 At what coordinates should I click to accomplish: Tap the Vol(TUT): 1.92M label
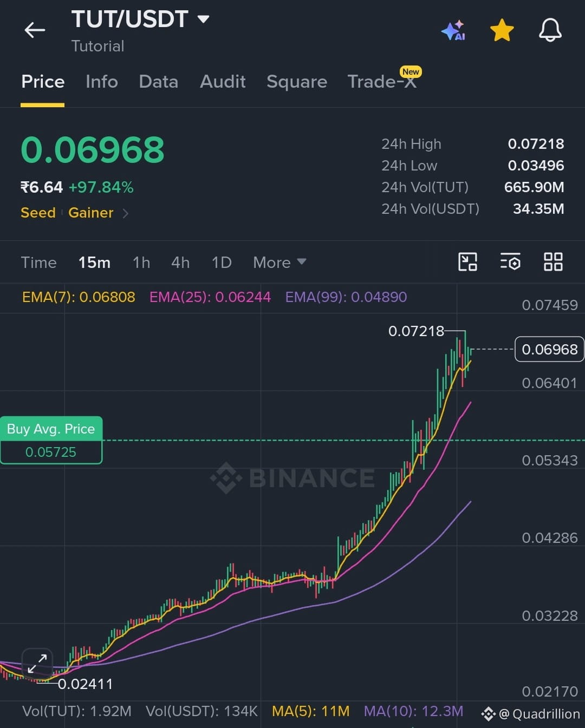(77, 711)
